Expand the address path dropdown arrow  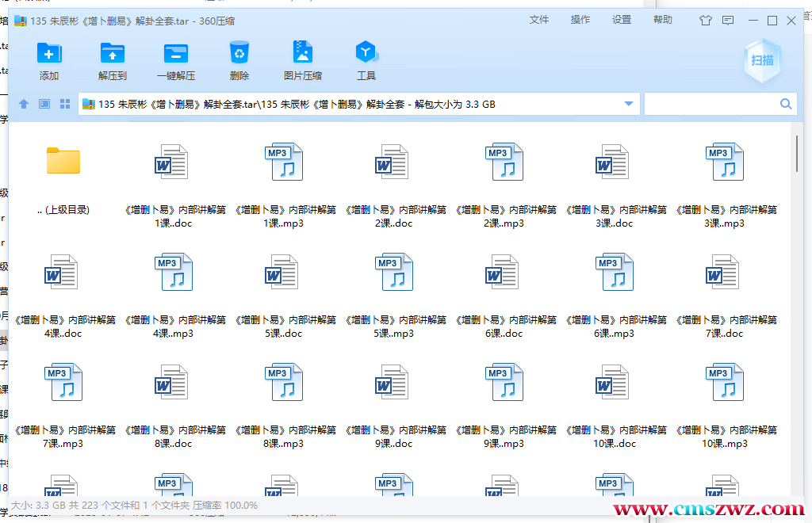pyautogui.click(x=629, y=104)
